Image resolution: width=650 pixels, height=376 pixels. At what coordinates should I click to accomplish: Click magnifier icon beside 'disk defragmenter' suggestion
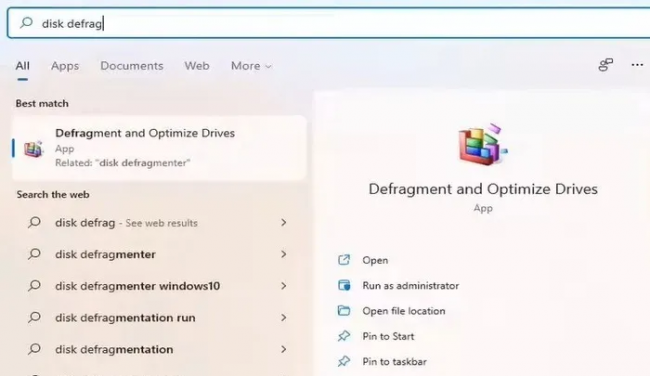tap(34, 254)
